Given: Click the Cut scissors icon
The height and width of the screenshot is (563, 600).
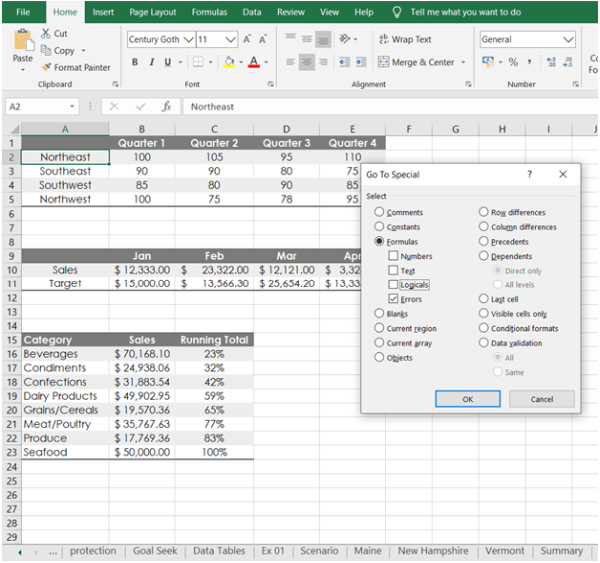Looking at the screenshot, I should pos(46,33).
